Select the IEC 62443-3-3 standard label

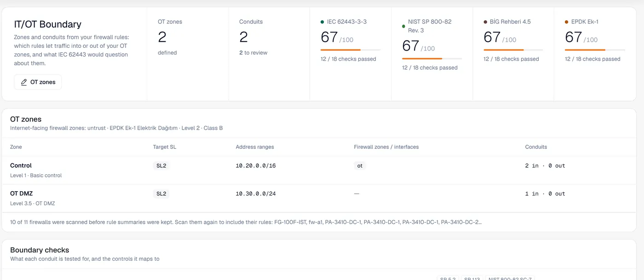click(x=347, y=22)
